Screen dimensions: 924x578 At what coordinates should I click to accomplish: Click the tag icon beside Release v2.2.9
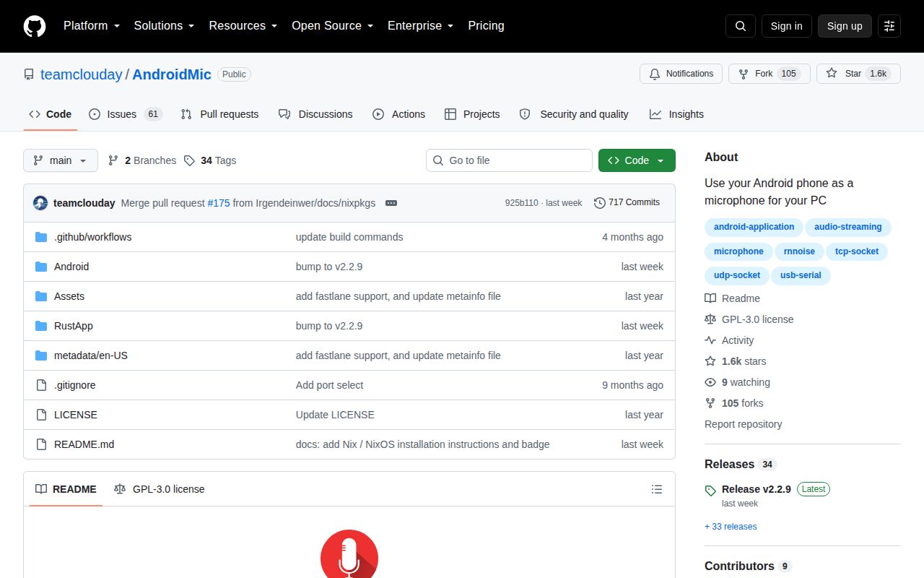pos(710,490)
